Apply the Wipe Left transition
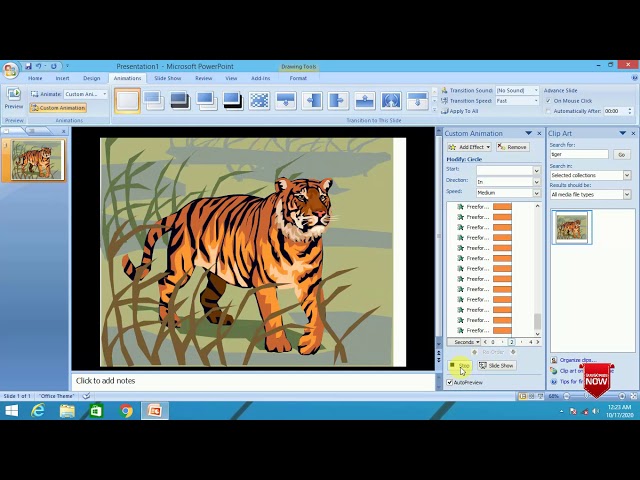 click(x=312, y=100)
